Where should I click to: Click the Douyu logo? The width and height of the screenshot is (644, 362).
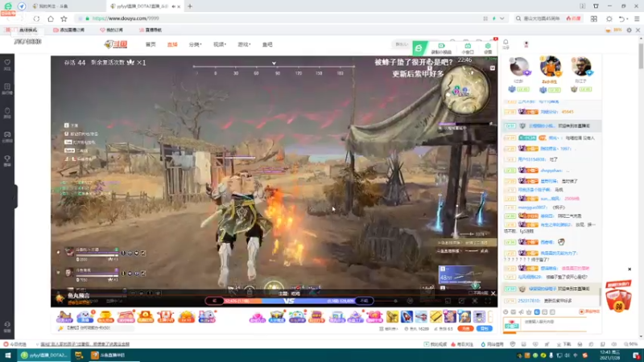tap(116, 44)
